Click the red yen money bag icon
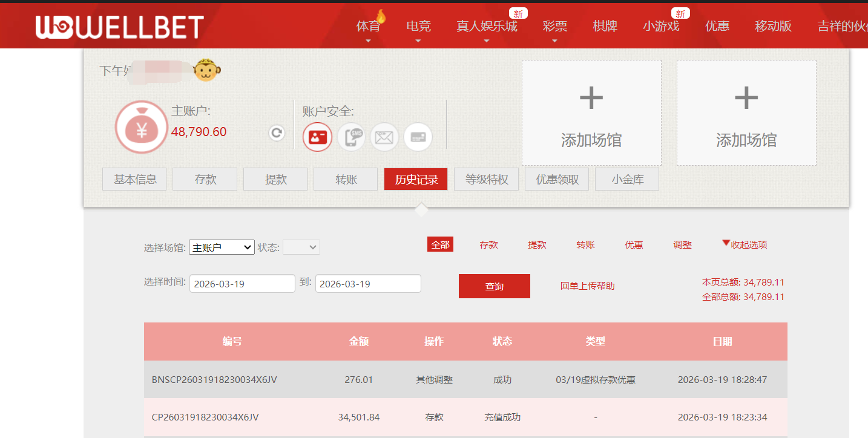Screen dimensions: 868x438 coord(141,127)
